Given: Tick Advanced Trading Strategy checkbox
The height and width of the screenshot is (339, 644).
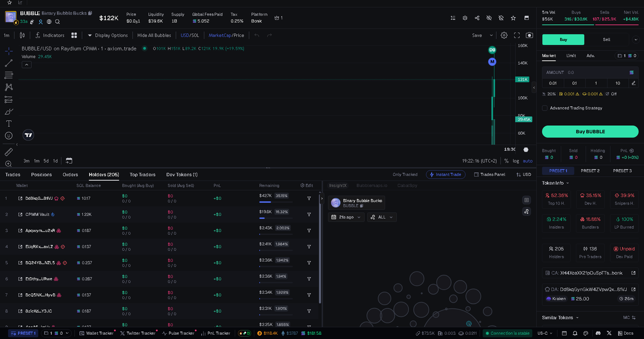Looking at the screenshot, I should point(545,108).
